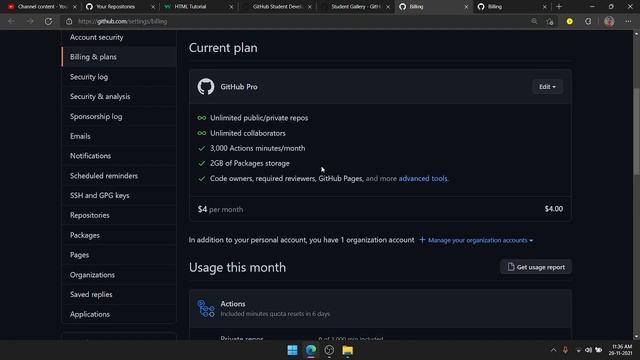Open Notifications settings
This screenshot has width=640, height=360.
[90, 156]
